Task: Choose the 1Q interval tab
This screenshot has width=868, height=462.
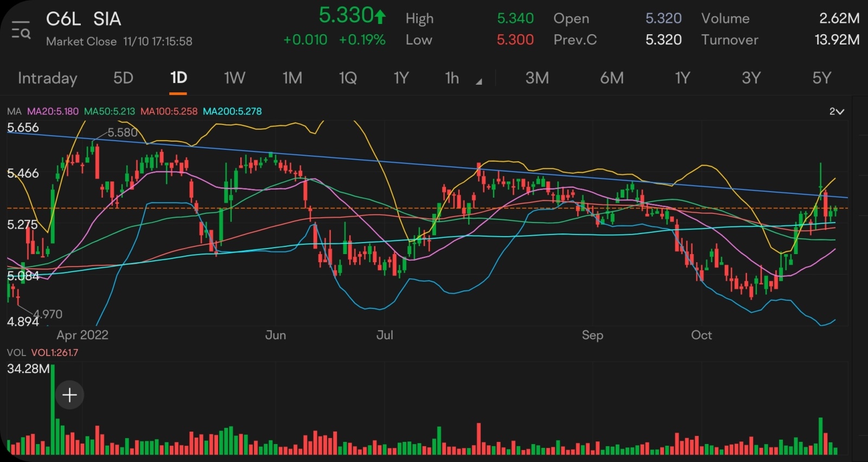Action: (348, 78)
